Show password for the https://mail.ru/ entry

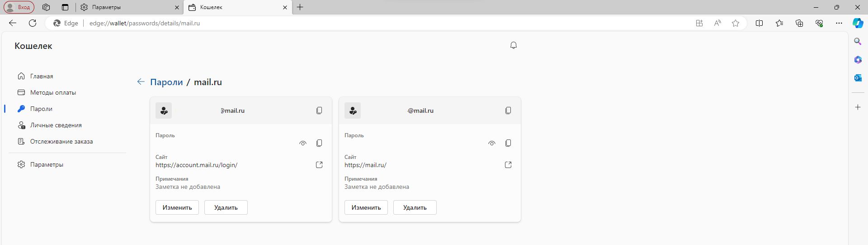click(492, 143)
